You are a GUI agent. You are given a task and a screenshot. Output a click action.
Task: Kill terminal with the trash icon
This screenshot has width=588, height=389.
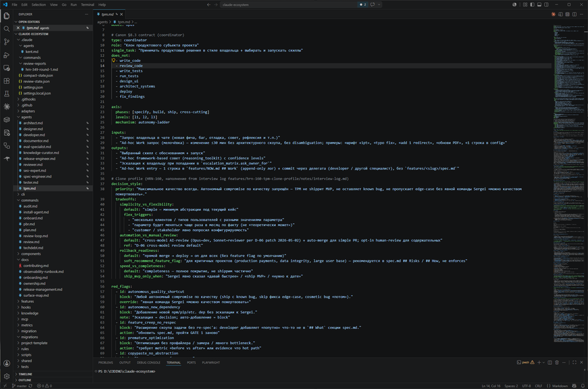[x=557, y=362]
